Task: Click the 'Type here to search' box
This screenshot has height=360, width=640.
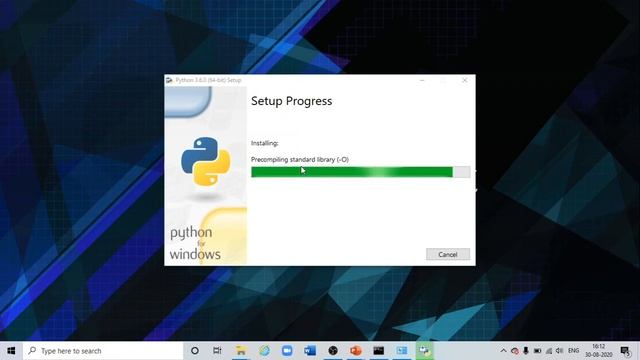Action: coord(103,351)
